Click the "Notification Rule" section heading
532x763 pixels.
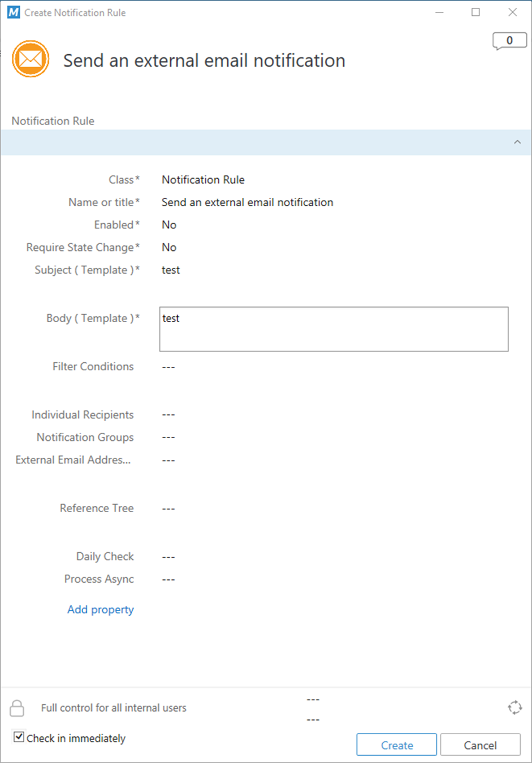coord(53,121)
